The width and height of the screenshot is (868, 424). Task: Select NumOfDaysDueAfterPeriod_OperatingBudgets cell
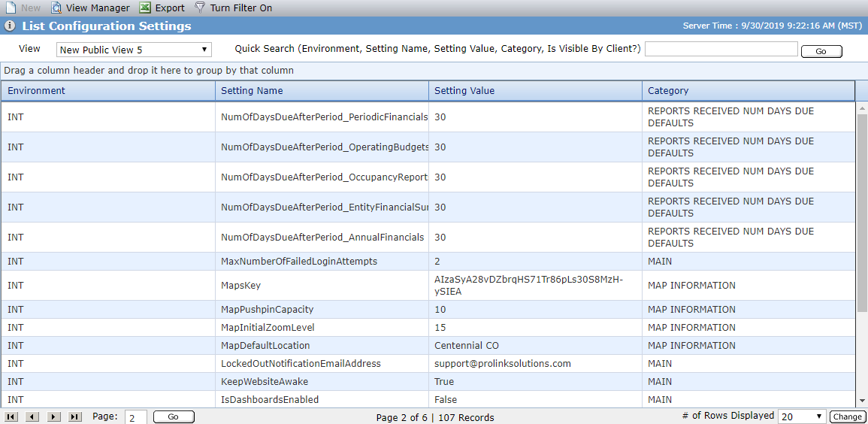tap(322, 147)
